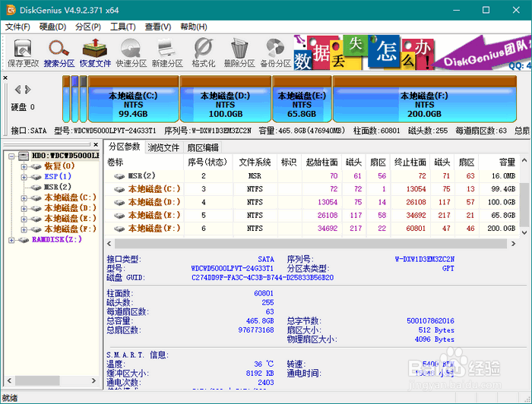Open the Search Partition (搜索分区) tool
The width and height of the screenshot is (532, 404).
tap(59, 52)
